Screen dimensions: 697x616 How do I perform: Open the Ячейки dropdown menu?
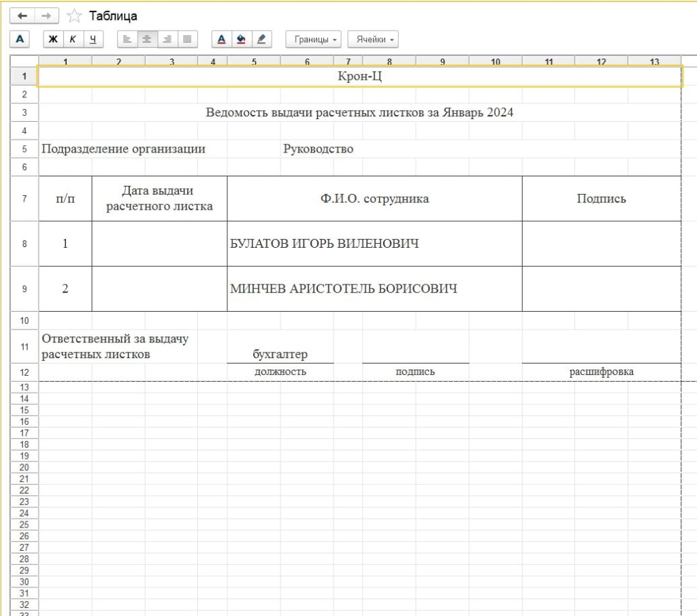(373, 39)
